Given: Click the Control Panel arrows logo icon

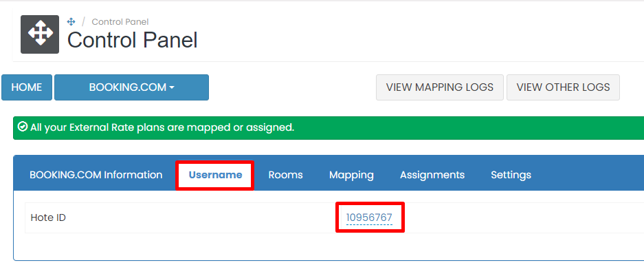Looking at the screenshot, I should pos(40,34).
